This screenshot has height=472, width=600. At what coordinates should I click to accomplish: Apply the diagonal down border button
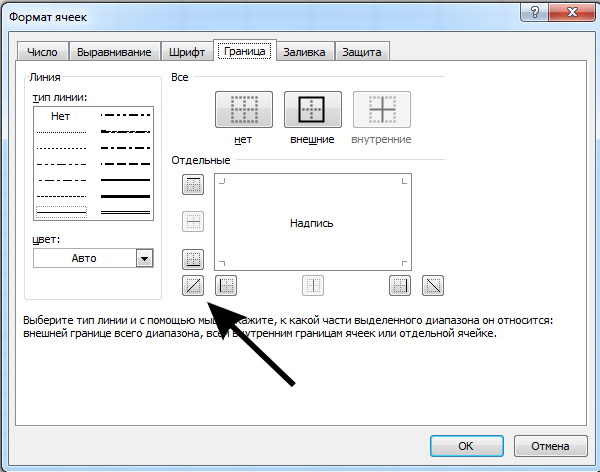click(x=433, y=285)
